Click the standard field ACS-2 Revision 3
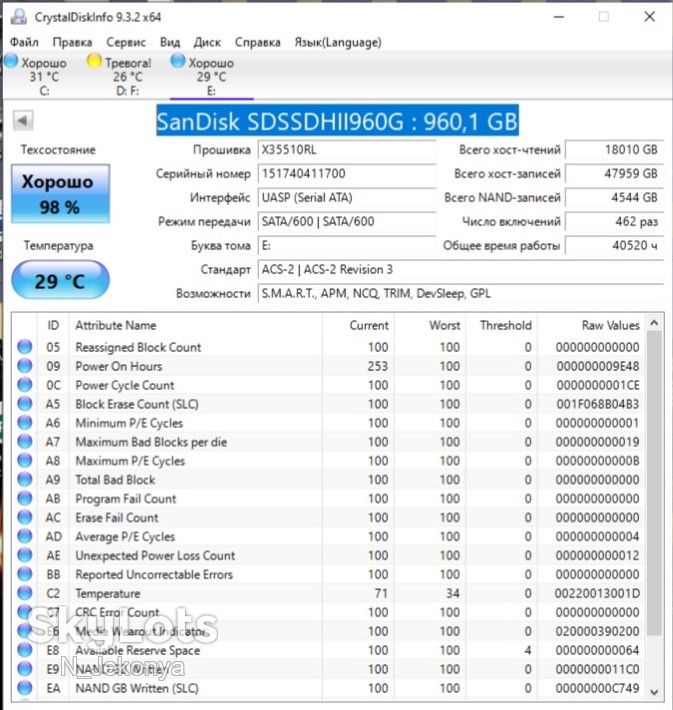This screenshot has height=710, width=673. (x=461, y=269)
